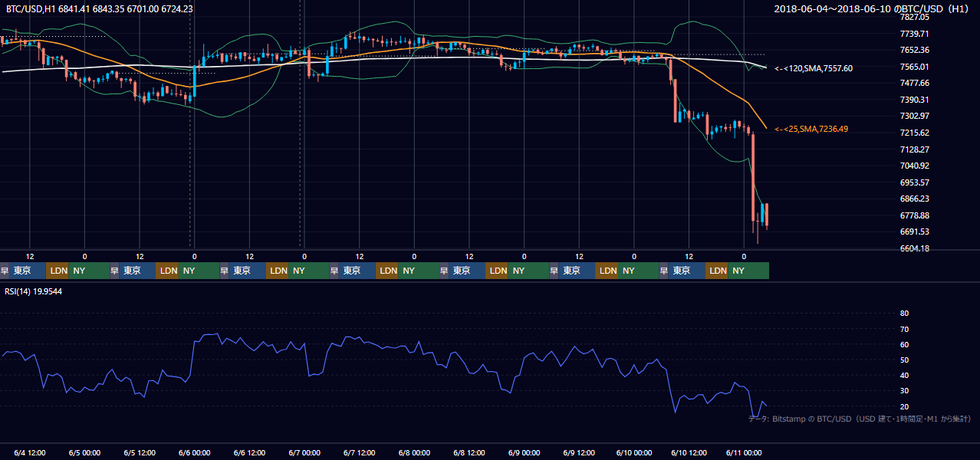This screenshot has height=460, width=980.
Task: Select the 2018-06-04〜2018-06-10 date range heading
Action: 872,8
